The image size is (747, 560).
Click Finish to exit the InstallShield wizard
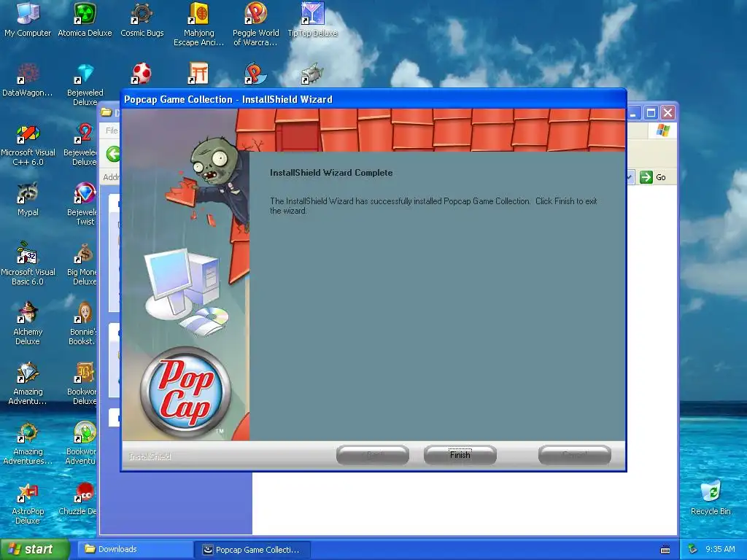[x=460, y=455]
